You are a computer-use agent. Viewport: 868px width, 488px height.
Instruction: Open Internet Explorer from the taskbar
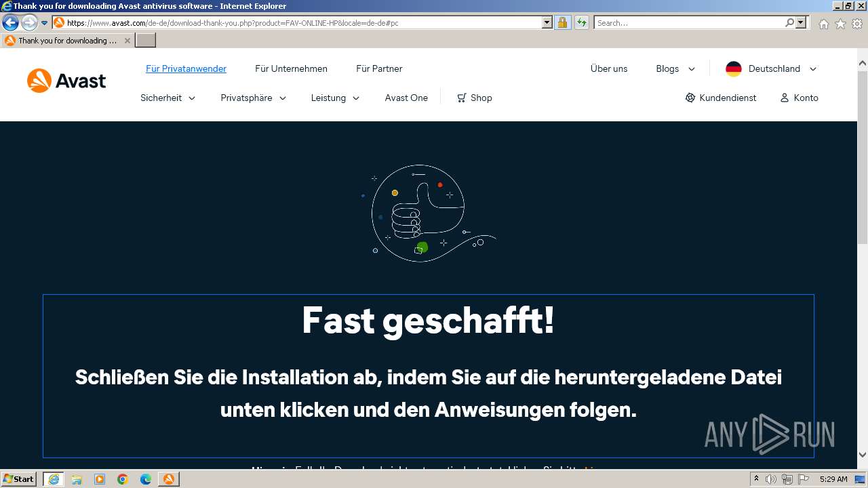click(54, 479)
